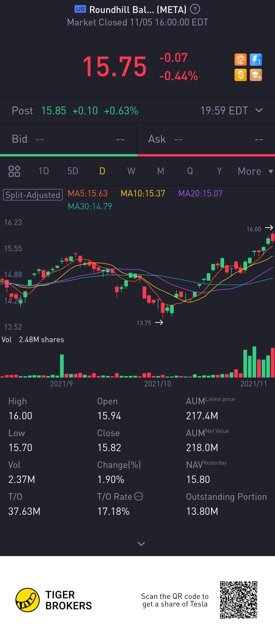275x644 pixels.
Task: Tap Market Closed 11/05 status line
Action: click(x=137, y=22)
